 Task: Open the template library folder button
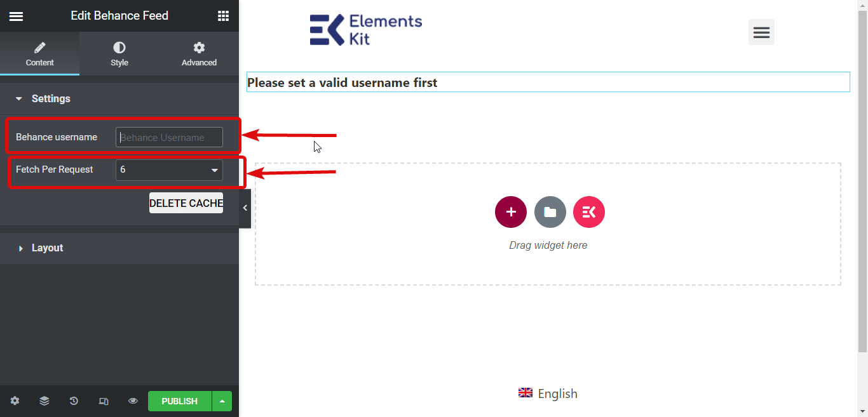click(550, 212)
